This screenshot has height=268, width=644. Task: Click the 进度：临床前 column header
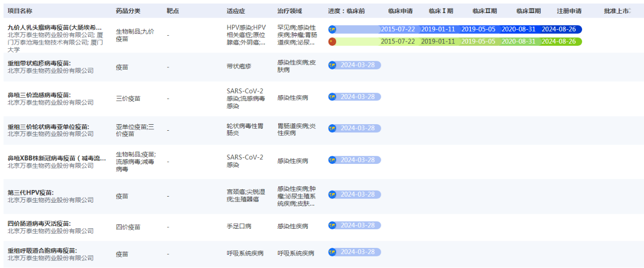[x=347, y=11]
